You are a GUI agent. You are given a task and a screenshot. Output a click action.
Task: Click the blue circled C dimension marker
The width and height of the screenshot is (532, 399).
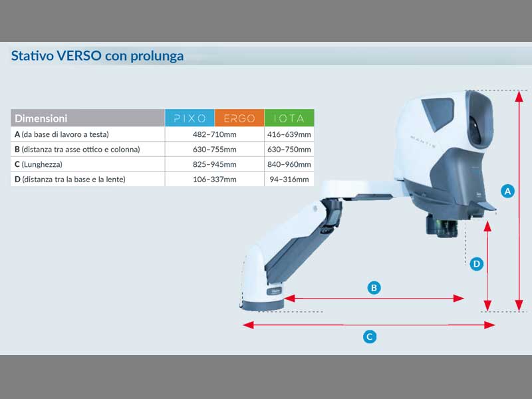[x=370, y=337]
